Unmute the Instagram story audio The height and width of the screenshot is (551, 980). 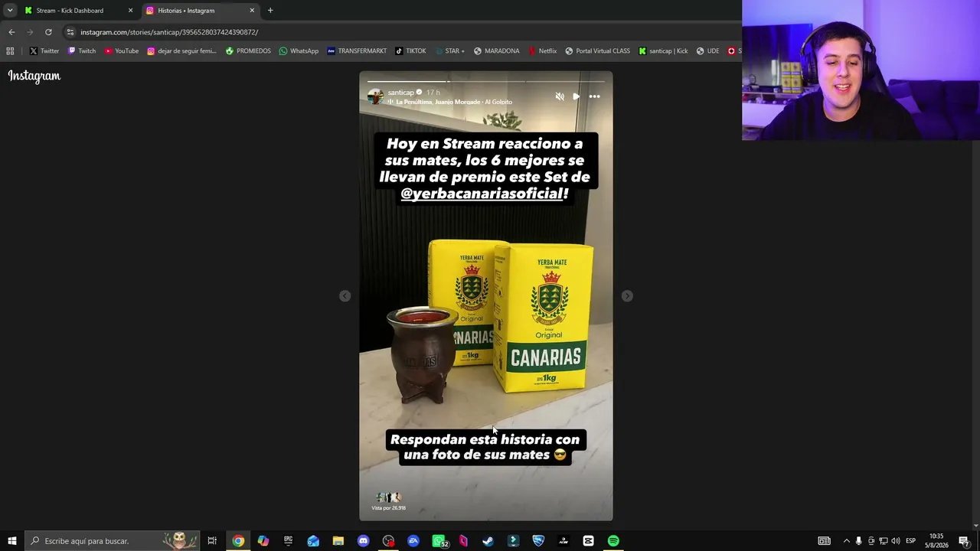tap(560, 96)
